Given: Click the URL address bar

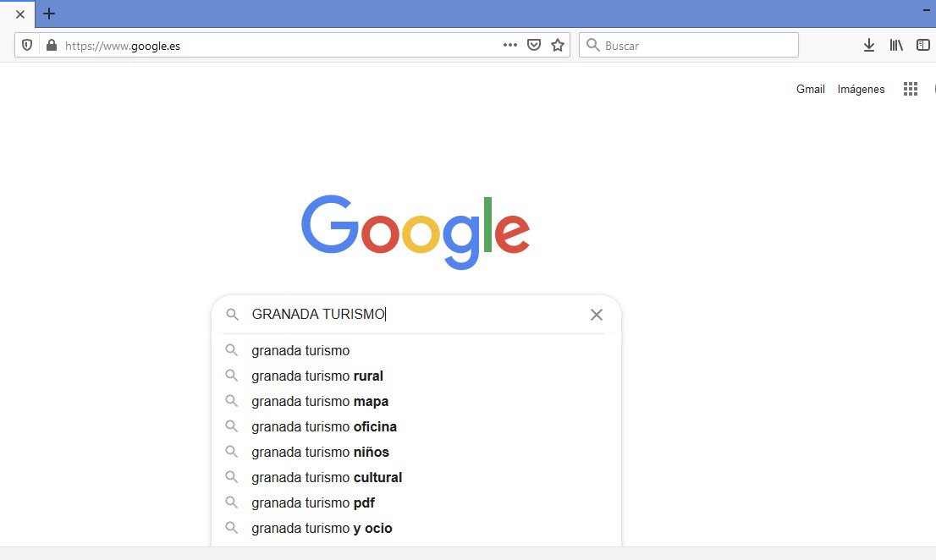Looking at the screenshot, I should pos(279,46).
